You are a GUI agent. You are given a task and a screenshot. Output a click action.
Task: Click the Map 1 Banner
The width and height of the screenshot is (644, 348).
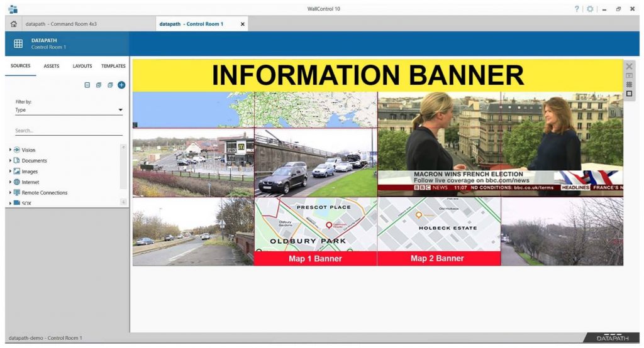(x=316, y=259)
